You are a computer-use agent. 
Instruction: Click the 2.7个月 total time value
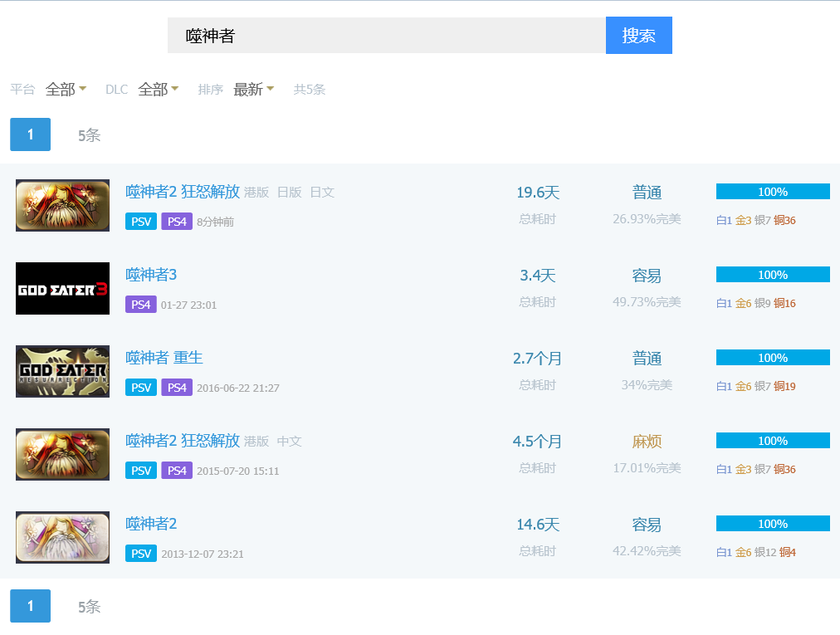click(537, 359)
